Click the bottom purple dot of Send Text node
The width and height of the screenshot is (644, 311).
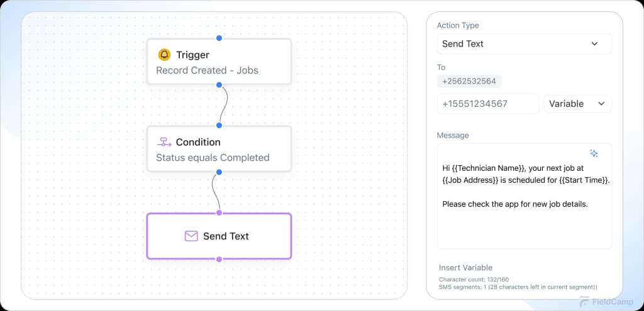[219, 259]
